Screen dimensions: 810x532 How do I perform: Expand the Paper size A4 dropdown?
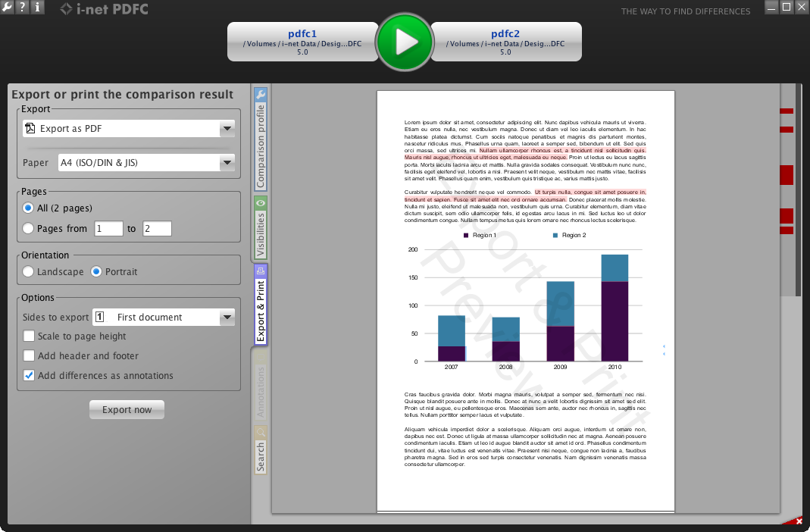(x=147, y=163)
